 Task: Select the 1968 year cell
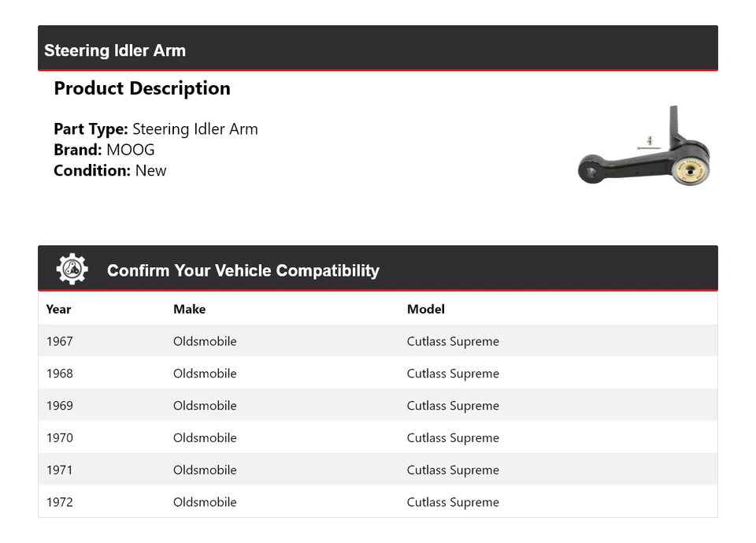(60, 374)
